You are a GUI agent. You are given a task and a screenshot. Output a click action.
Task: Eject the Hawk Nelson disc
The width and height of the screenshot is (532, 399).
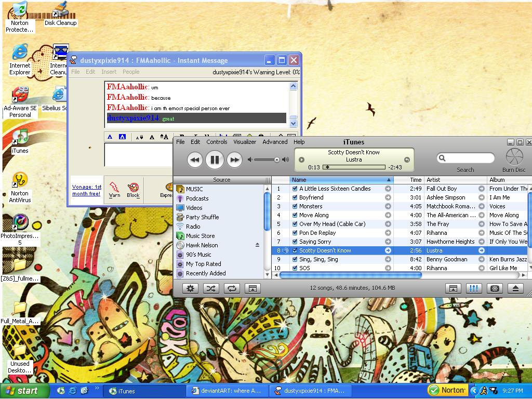pos(257,245)
